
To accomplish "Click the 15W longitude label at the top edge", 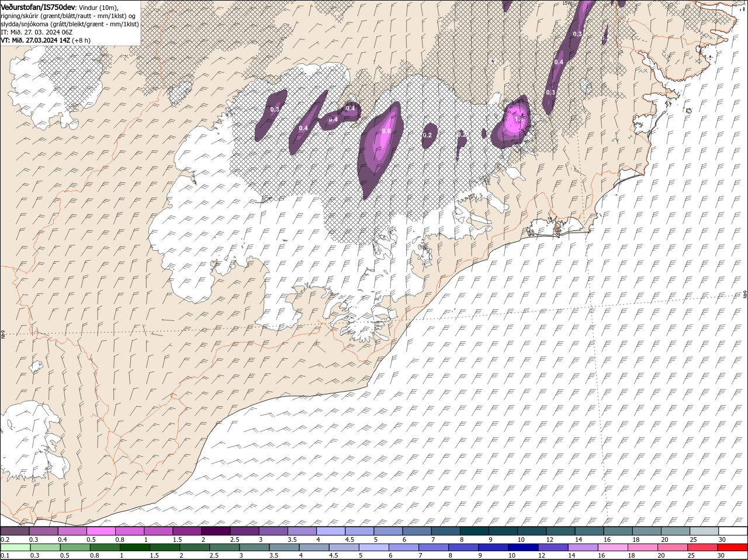I will point(566,3).
